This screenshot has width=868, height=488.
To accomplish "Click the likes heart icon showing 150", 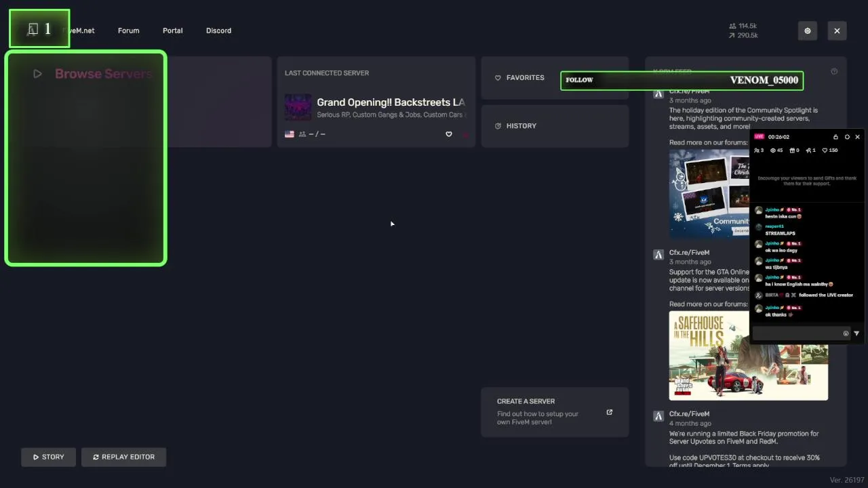I will 825,150.
